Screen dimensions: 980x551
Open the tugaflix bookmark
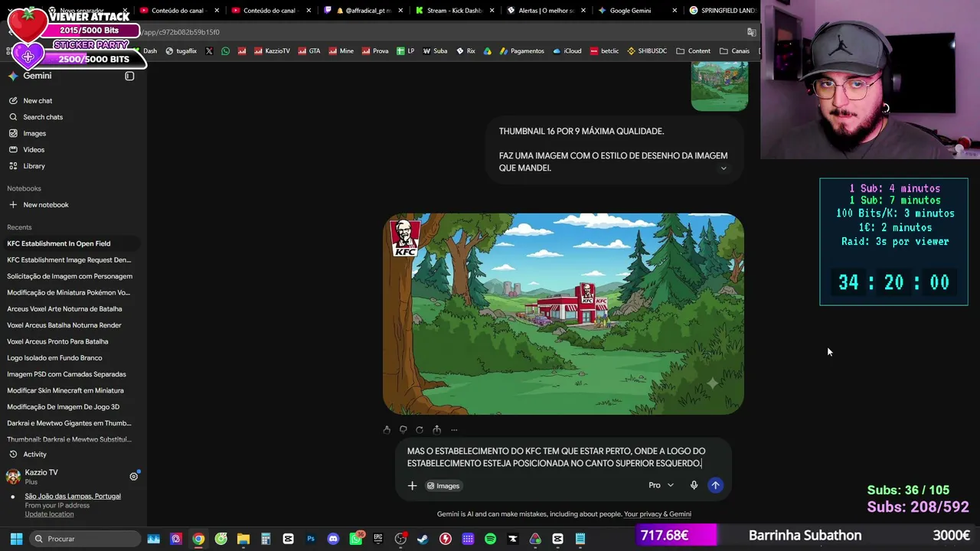[x=181, y=51]
